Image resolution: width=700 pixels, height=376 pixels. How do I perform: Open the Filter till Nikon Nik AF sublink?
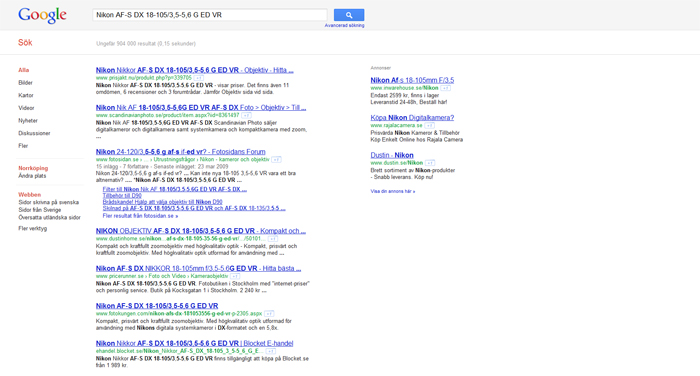pyautogui.click(x=175, y=189)
